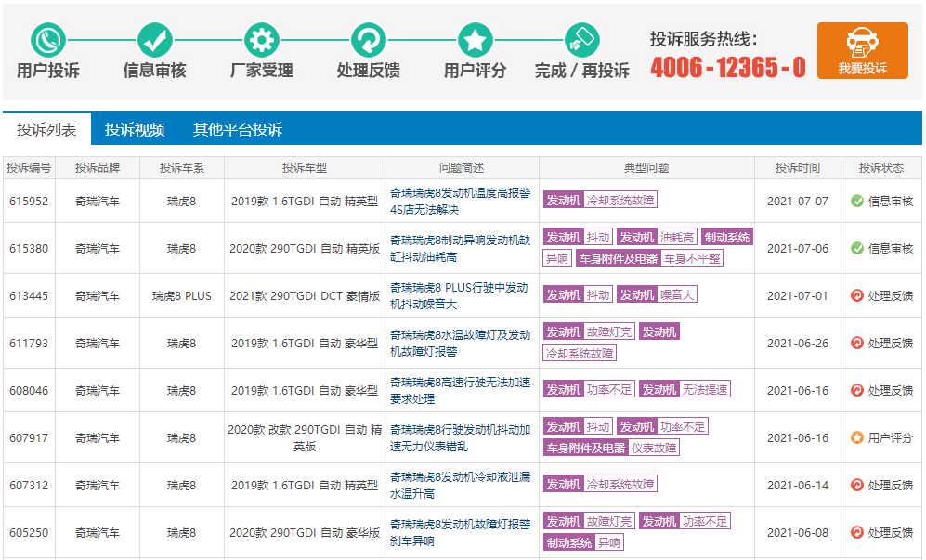
Task: Click the 问题简述 column header
Action: [x=462, y=168]
